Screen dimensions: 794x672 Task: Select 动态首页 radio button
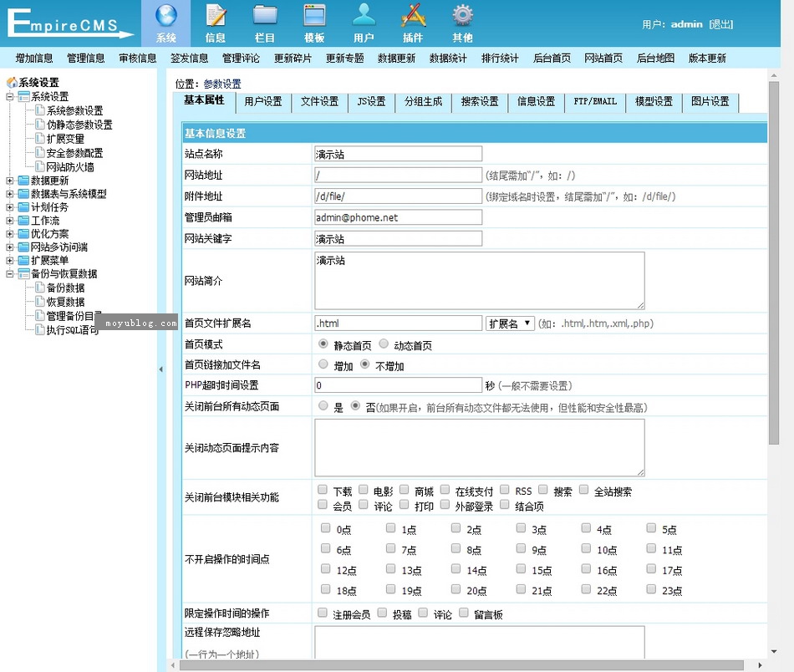384,344
